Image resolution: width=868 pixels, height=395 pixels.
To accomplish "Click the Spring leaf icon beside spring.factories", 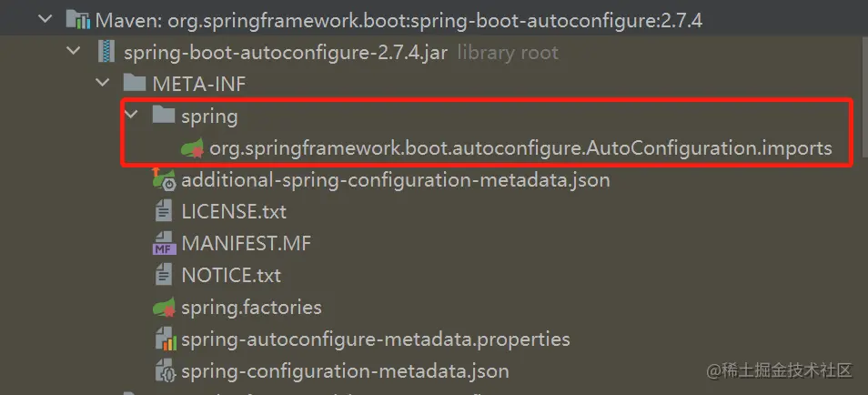I will click(x=164, y=308).
